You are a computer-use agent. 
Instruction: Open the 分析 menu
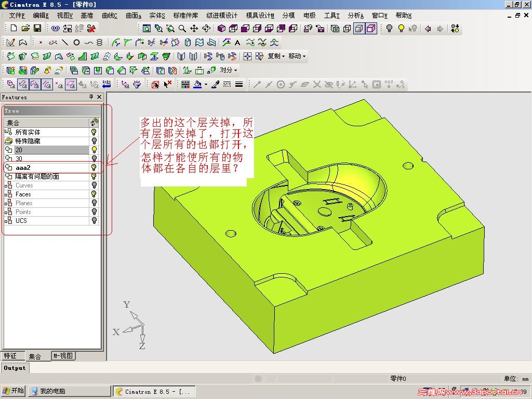pos(355,15)
